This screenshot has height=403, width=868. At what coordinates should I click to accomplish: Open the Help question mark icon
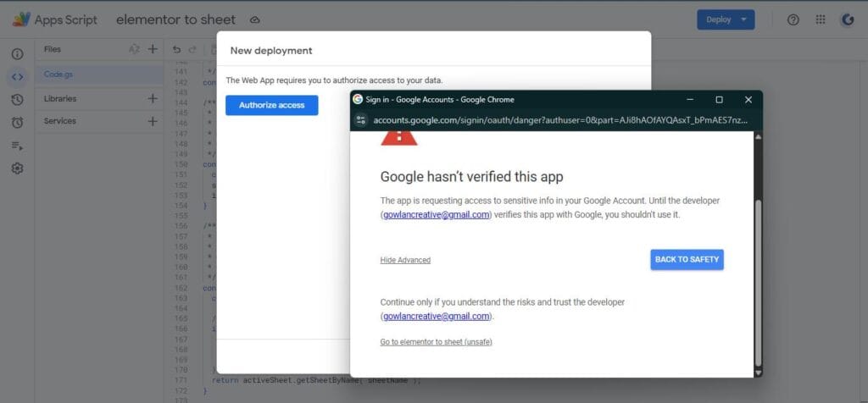click(793, 19)
